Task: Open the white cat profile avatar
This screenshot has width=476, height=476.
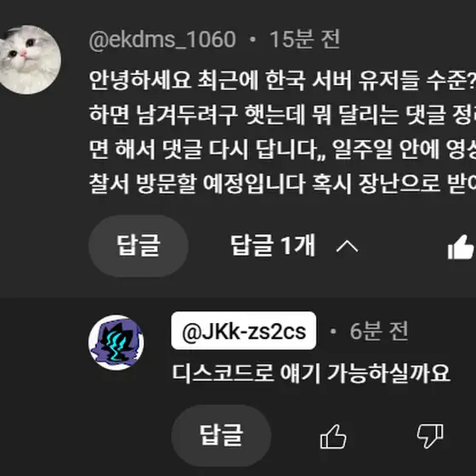Action: pos(30,59)
